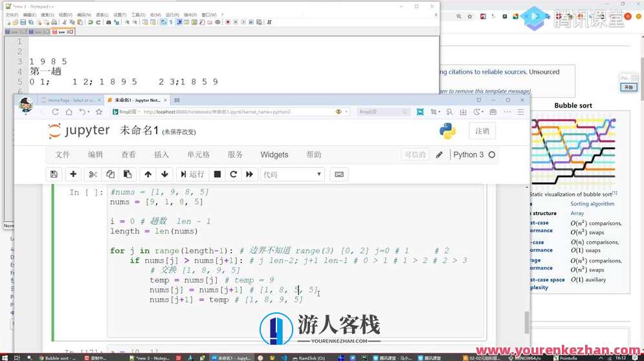Move the selected cell up
The height and width of the screenshot is (361, 644).
tap(148, 174)
